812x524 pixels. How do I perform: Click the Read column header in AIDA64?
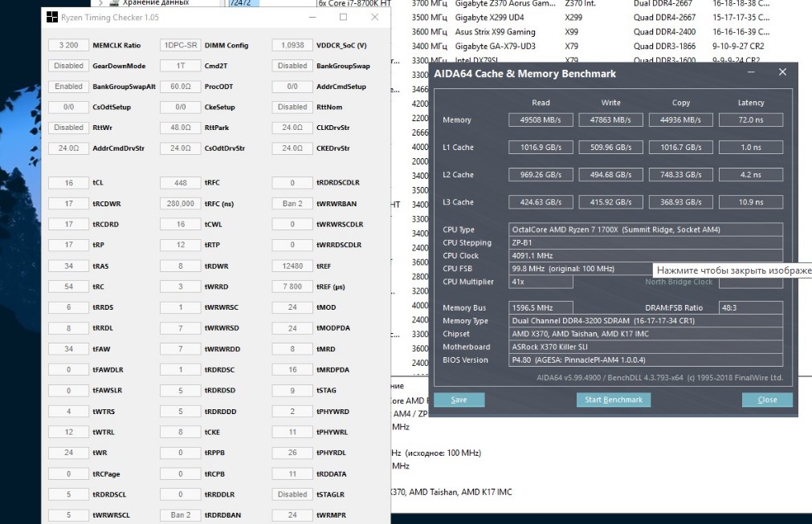541,103
